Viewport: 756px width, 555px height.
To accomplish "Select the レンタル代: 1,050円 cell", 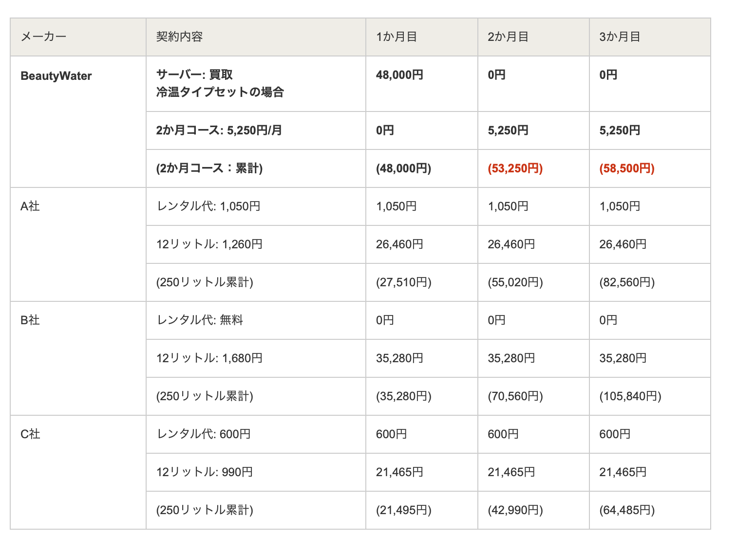I will pos(208,206).
